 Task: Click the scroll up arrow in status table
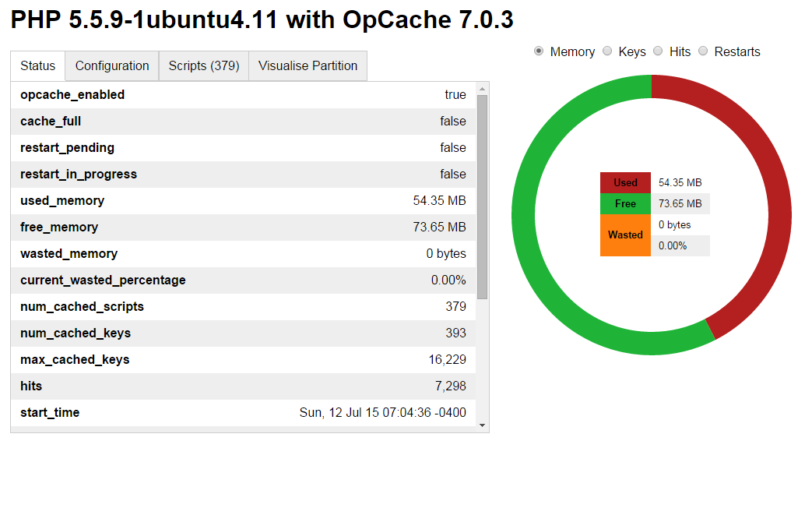(x=482, y=88)
